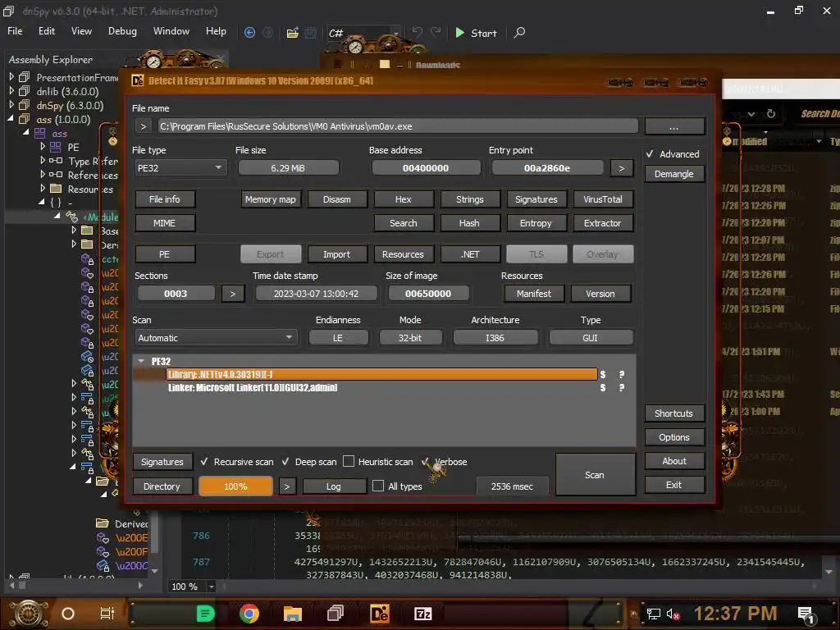Viewport: 840px width, 630px height.
Task: Open the C# language dropdown
Action: [x=363, y=33]
